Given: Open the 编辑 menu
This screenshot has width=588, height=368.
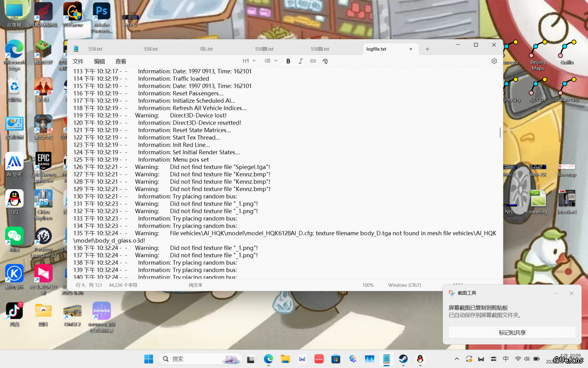Looking at the screenshot, I should 99,62.
